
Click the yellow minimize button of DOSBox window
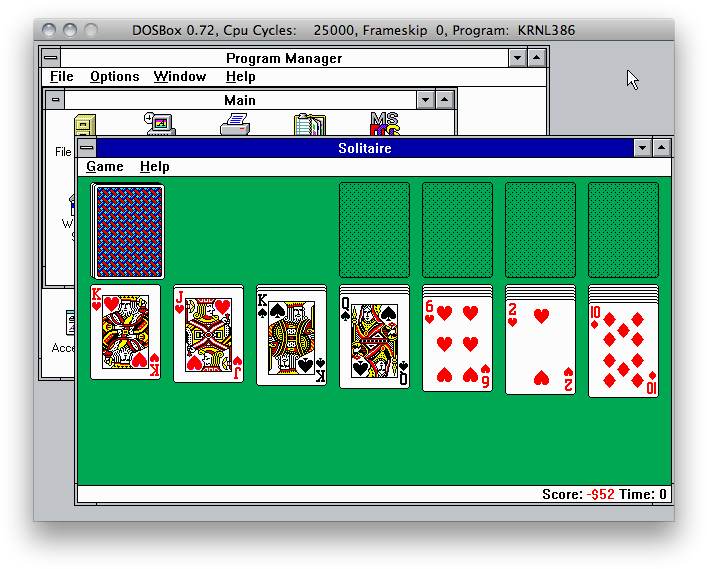[70, 30]
